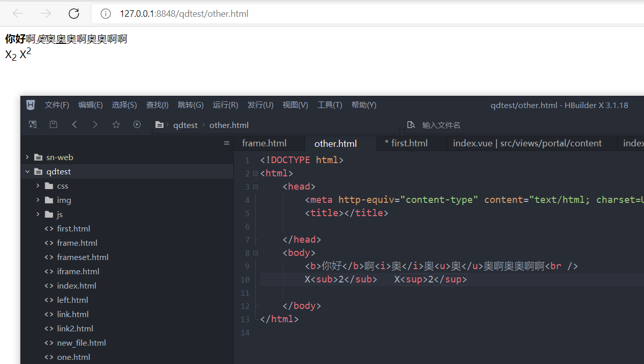Open index.html in the file tree
The width and height of the screenshot is (644, 364).
click(76, 285)
